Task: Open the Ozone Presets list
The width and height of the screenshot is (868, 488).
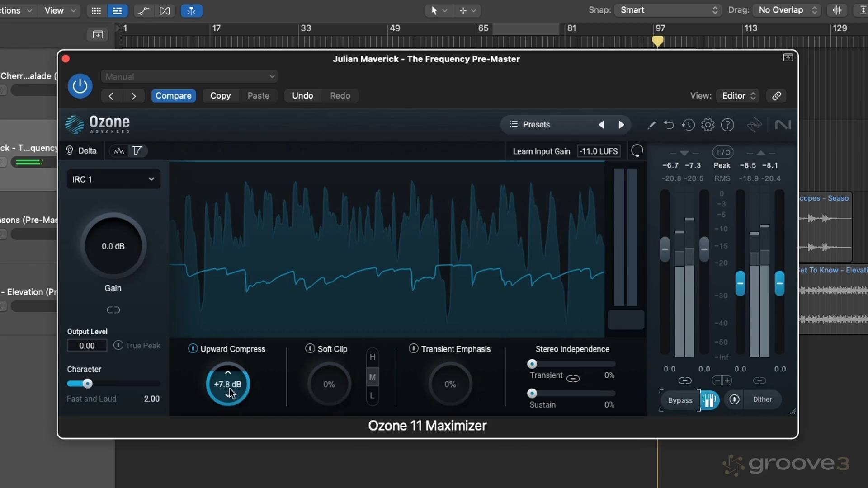Action: 536,125
